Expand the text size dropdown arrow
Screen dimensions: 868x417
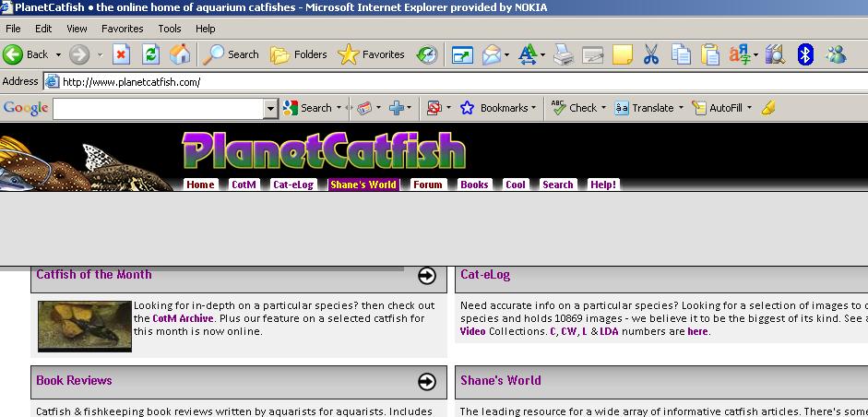point(543,54)
